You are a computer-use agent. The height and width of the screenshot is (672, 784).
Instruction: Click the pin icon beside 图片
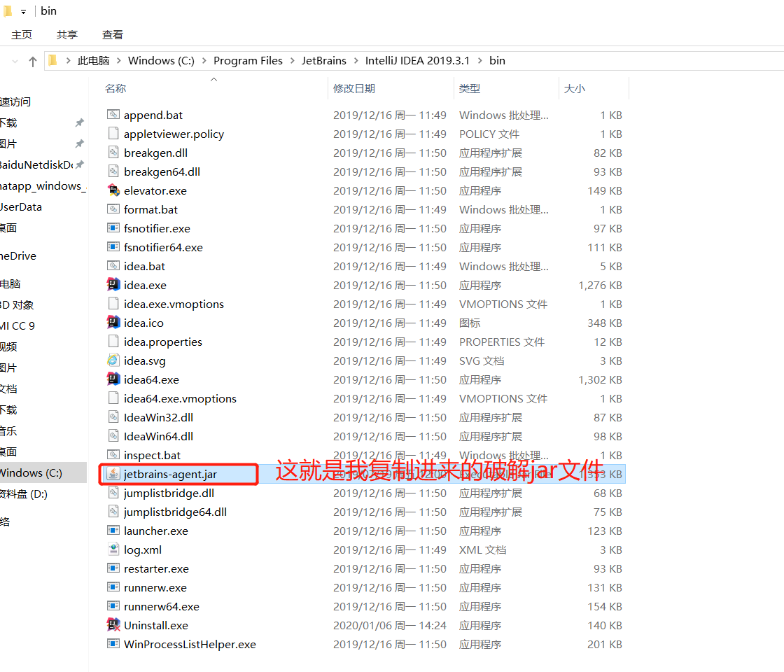coord(80,143)
